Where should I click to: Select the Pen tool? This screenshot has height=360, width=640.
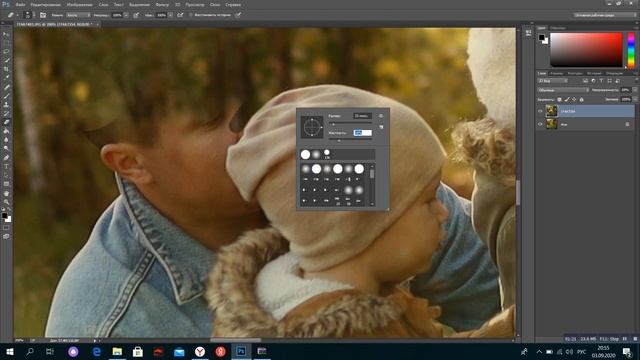6,158
